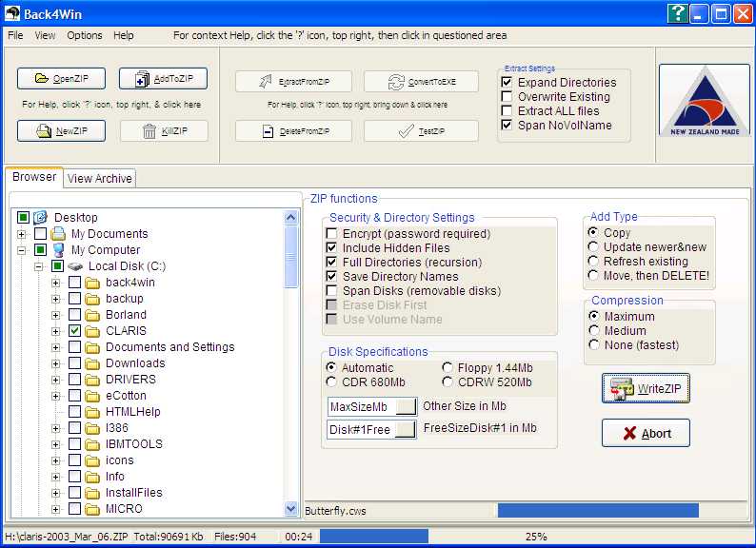Click the DRIVERS folder icon
Viewport: 756px width, 548px height.
(x=92, y=380)
